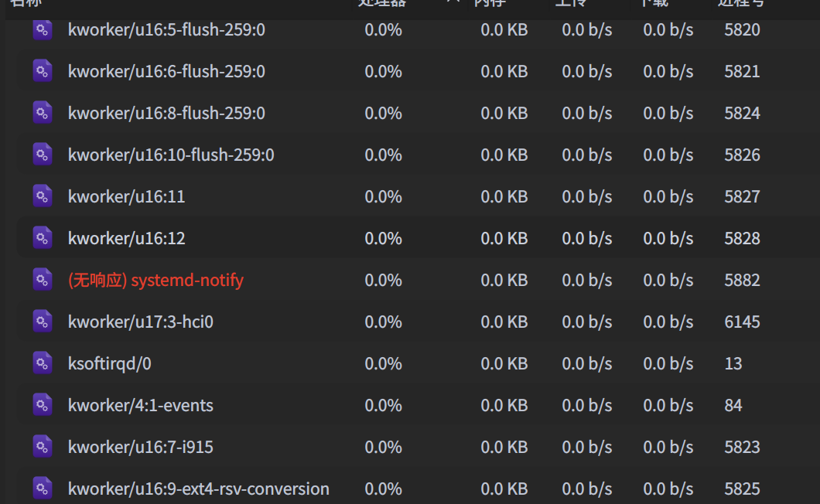Select the kworker/u16:8-flush-259:0 process name

(x=166, y=113)
